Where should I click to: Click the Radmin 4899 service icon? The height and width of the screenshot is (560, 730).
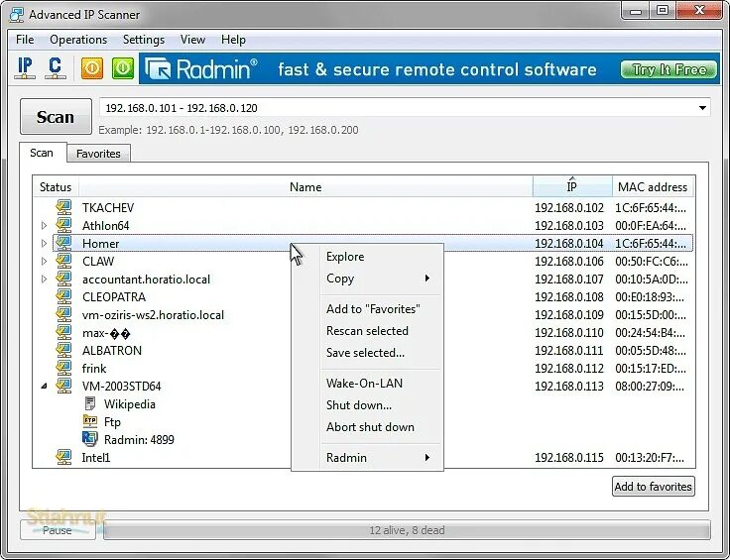(90, 439)
